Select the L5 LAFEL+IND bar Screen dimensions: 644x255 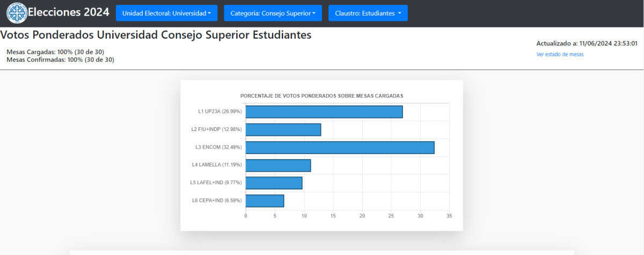274,183
